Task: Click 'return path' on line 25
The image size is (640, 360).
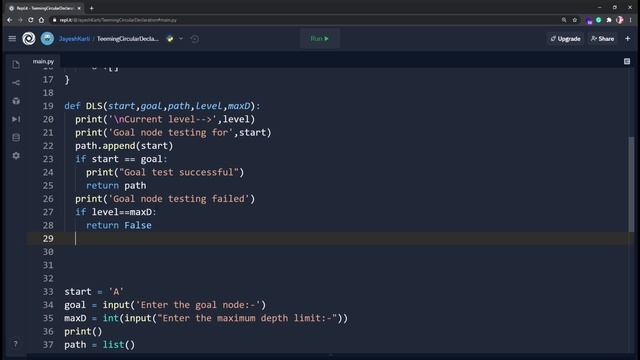Action: coord(116,186)
